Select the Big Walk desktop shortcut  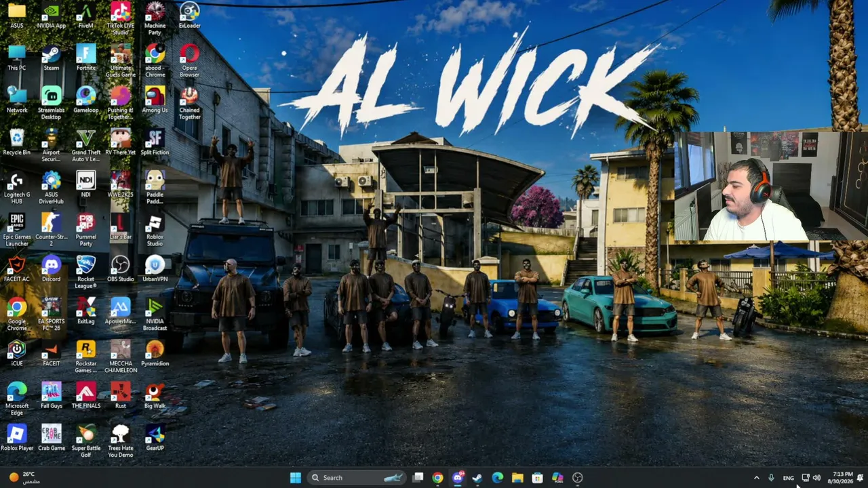[155, 396]
